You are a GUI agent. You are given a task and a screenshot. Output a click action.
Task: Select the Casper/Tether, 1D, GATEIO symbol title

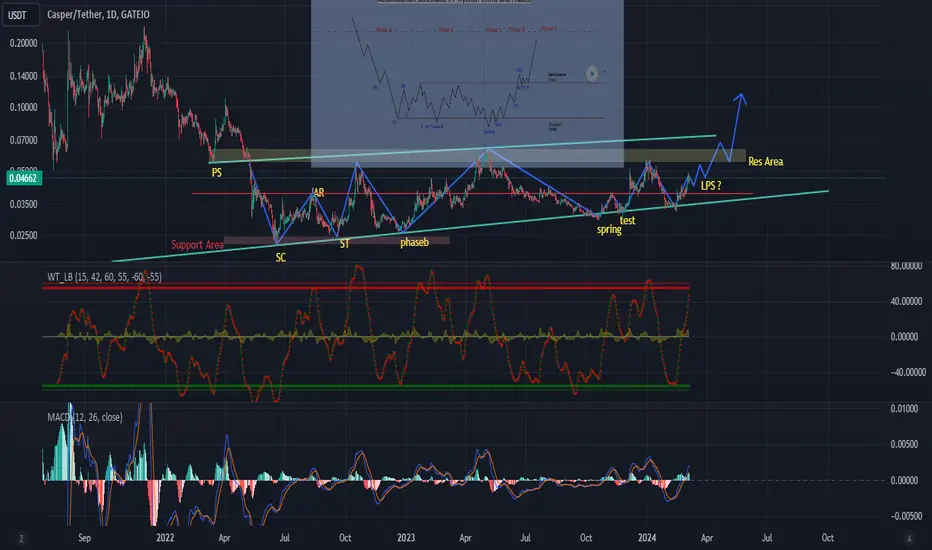[98, 14]
